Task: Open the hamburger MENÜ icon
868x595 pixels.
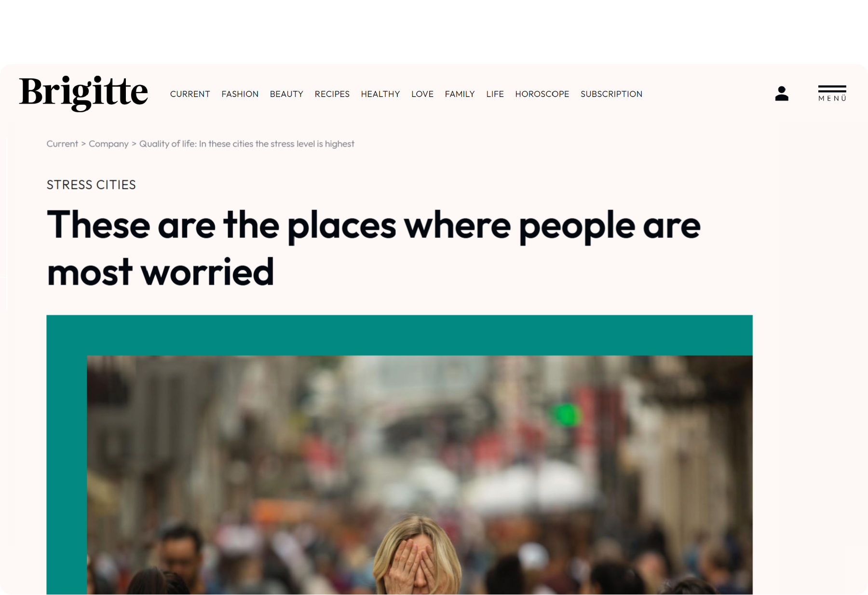Action: 832,93
